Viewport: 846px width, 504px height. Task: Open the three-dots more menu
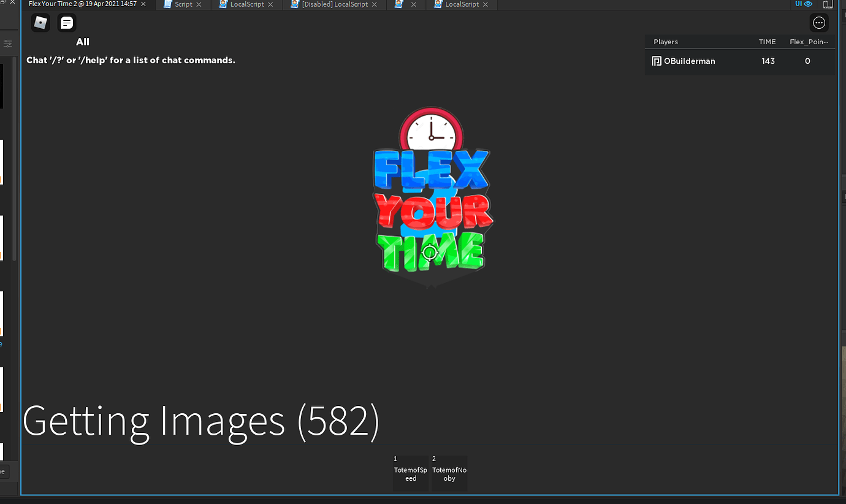tap(819, 23)
